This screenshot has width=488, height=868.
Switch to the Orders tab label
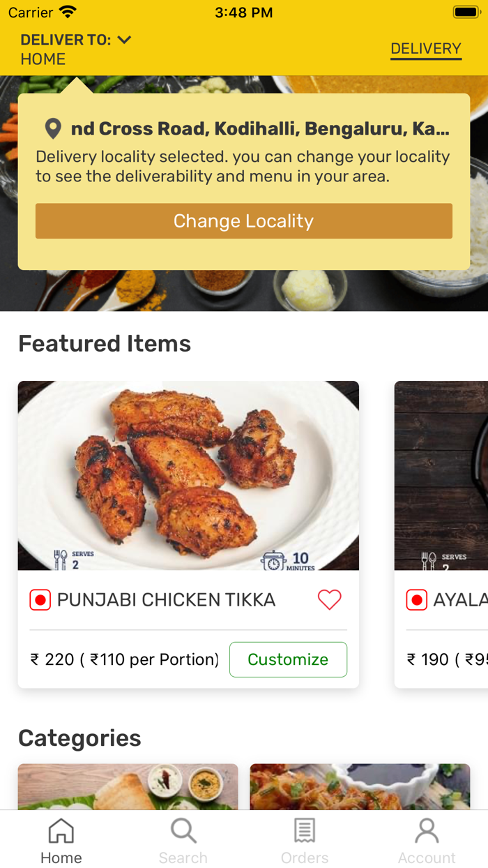click(305, 858)
